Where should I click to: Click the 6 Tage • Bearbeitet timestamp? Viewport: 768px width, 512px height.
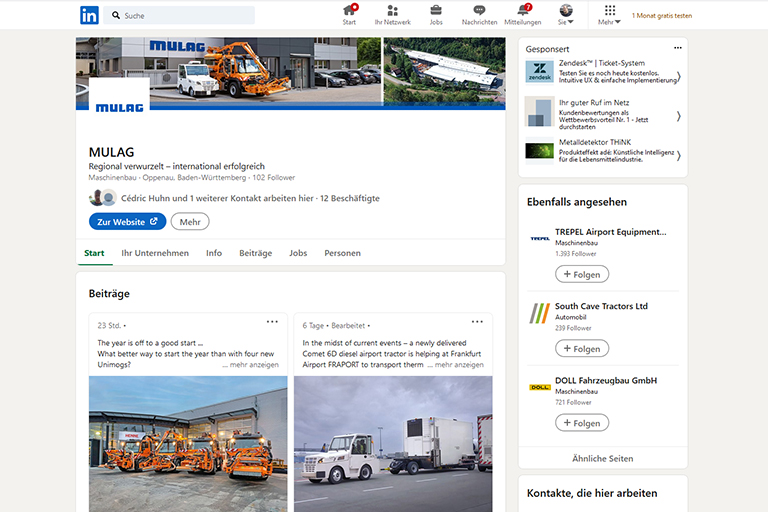334,326
